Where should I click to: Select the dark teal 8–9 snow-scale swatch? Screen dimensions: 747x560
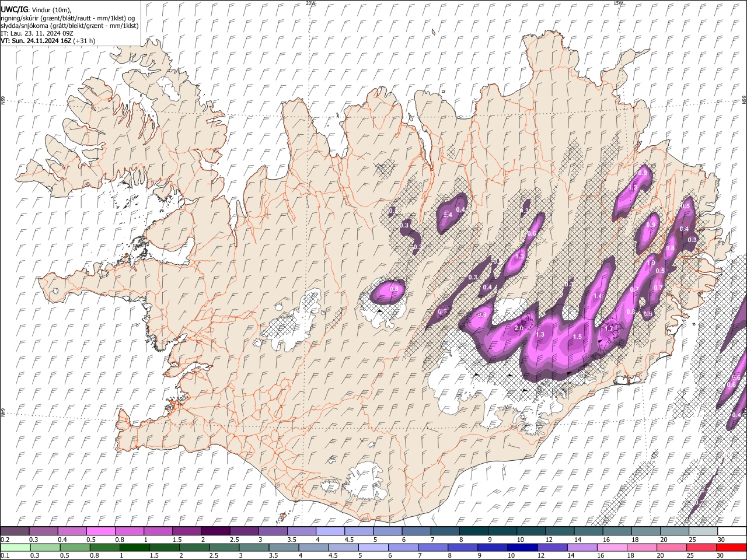pyautogui.click(x=473, y=531)
